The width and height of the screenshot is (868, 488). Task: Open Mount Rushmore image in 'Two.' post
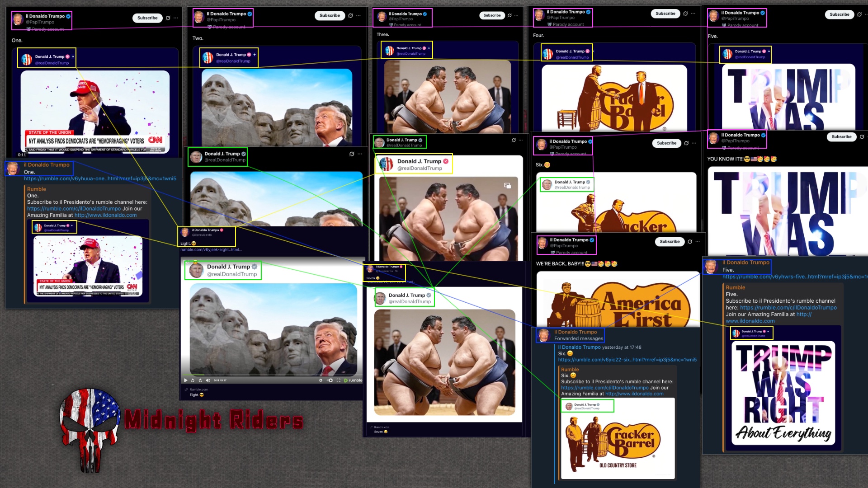pyautogui.click(x=277, y=107)
